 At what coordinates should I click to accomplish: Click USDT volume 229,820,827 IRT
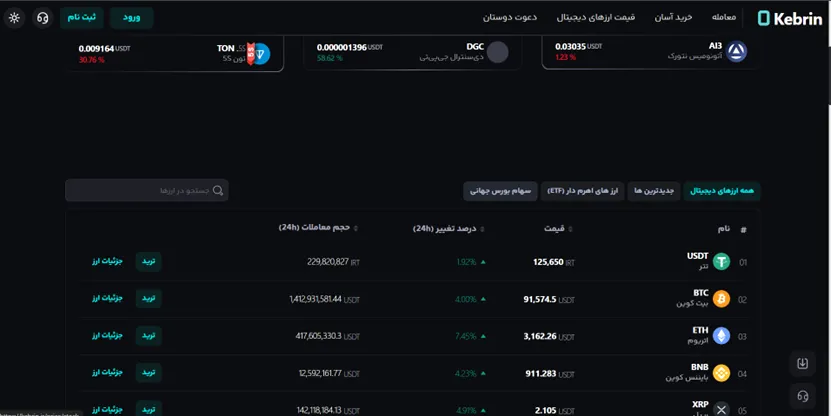333,262
